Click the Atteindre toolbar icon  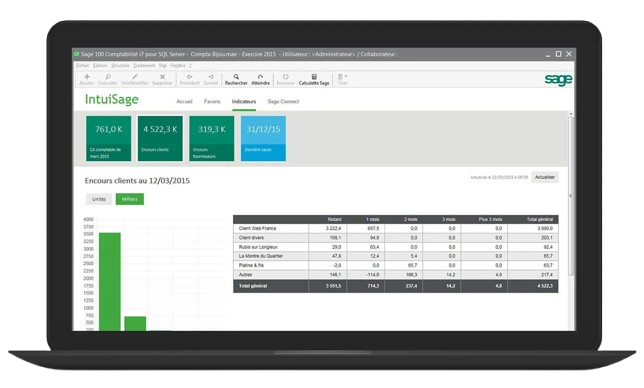pos(260,77)
